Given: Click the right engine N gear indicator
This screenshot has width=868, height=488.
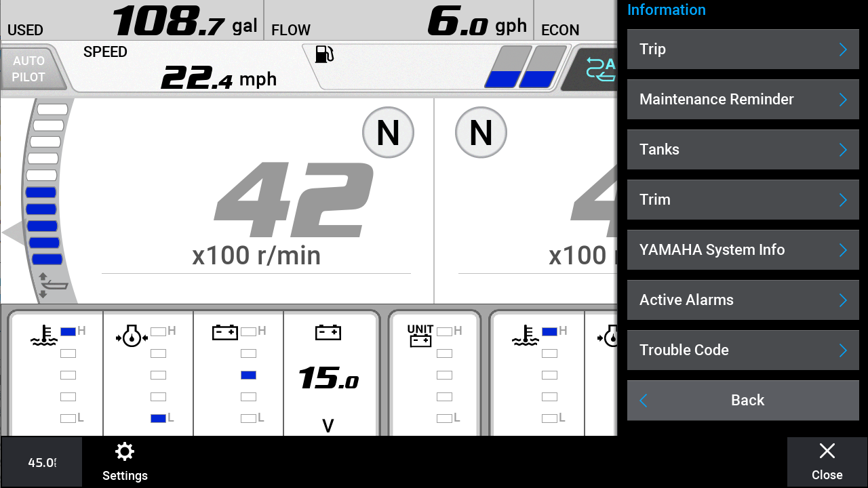Looking at the screenshot, I should 481,132.
